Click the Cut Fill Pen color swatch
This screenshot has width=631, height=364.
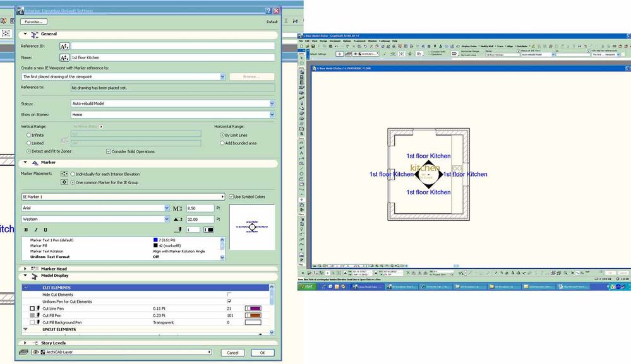pos(253,316)
